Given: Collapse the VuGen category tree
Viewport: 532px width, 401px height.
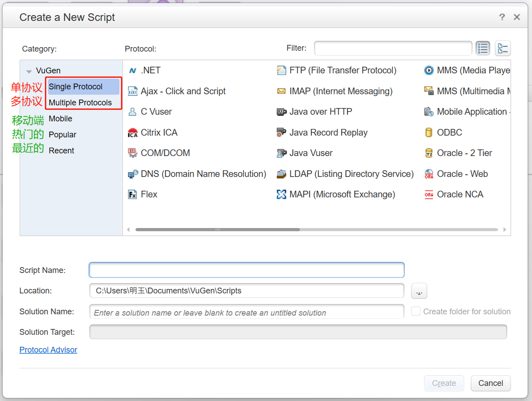Looking at the screenshot, I should (x=29, y=71).
